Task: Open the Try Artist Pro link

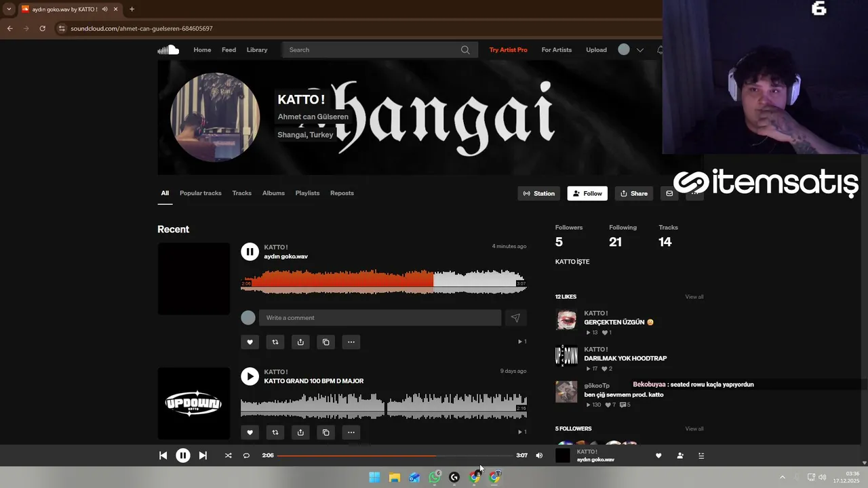Action: (508, 49)
